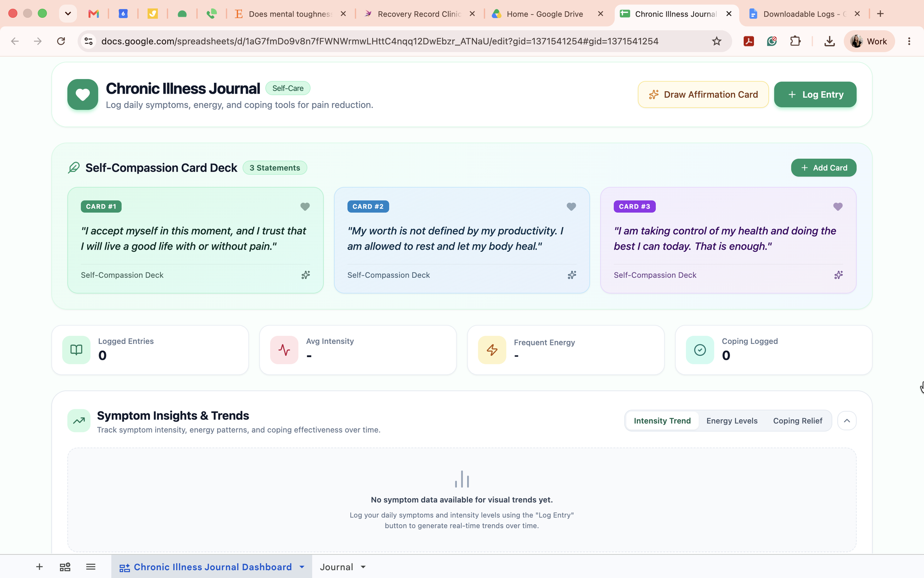Screen dimensions: 924x578
Task: View site information icon in address bar
Action: [x=89, y=41]
